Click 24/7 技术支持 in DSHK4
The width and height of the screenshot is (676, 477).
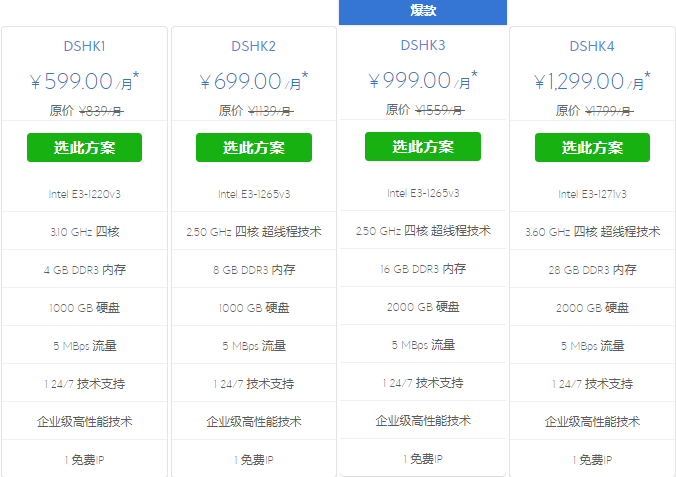coord(596,384)
